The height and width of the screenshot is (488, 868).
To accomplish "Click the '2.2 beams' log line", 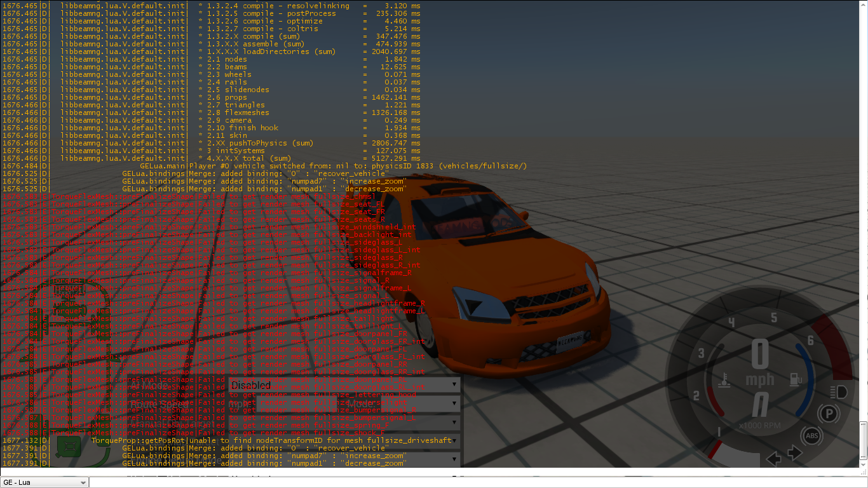I will pos(211,67).
